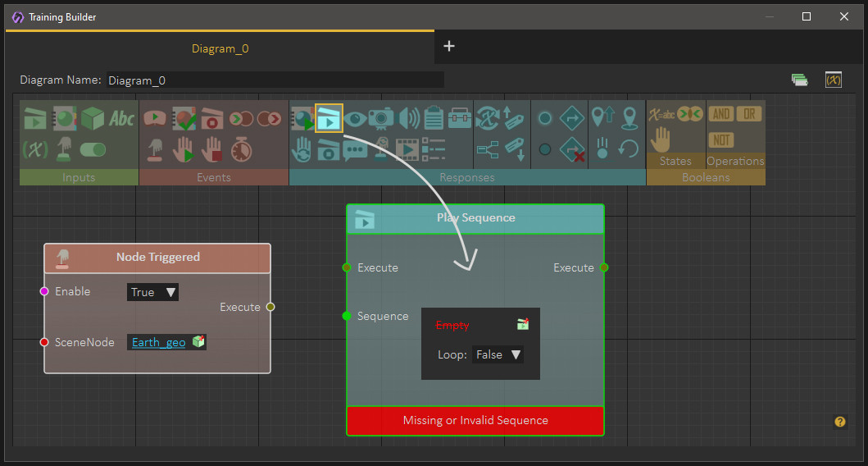Add the circular undo arrow response node
The height and width of the screenshot is (466, 868).
click(629, 148)
